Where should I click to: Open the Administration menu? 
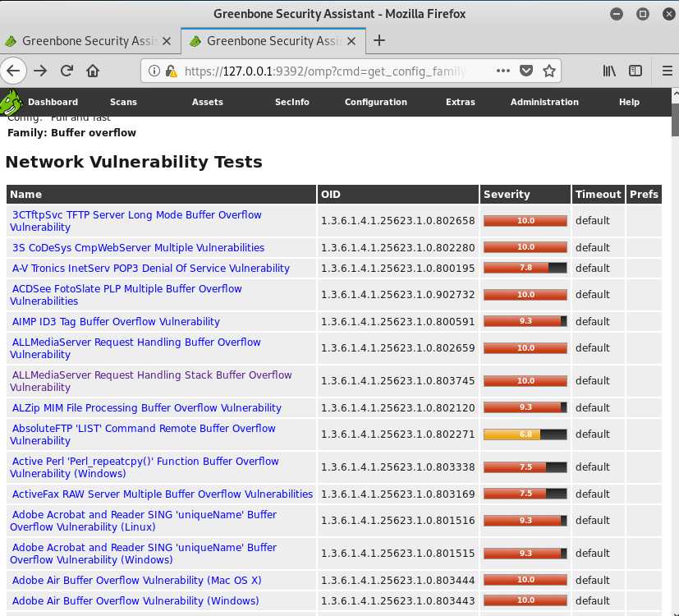coord(544,102)
